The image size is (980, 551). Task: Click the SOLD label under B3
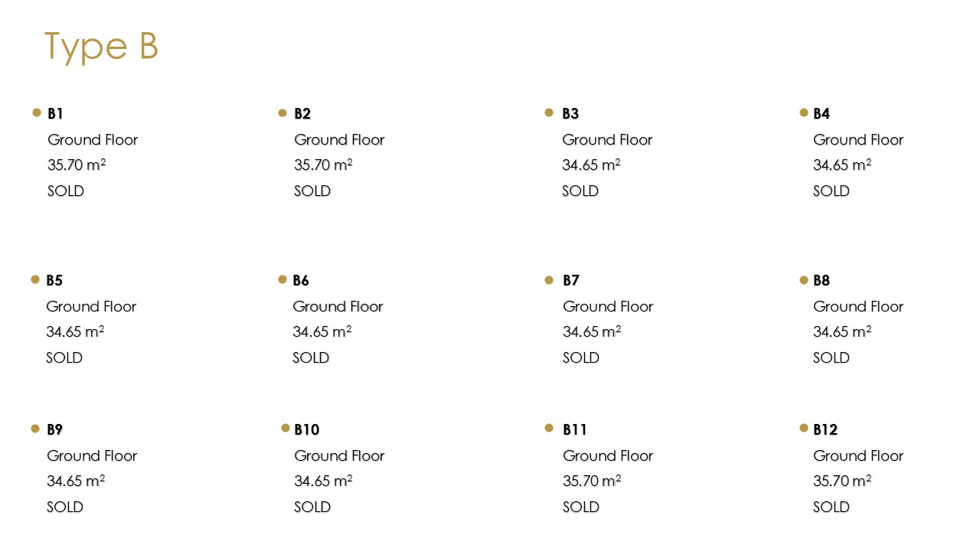[580, 191]
